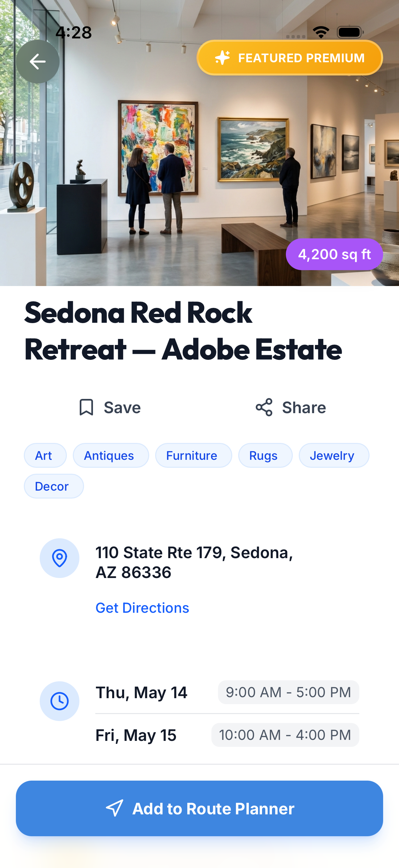399x868 pixels.
Task: Open the Featured Premium badge
Action: point(289,58)
